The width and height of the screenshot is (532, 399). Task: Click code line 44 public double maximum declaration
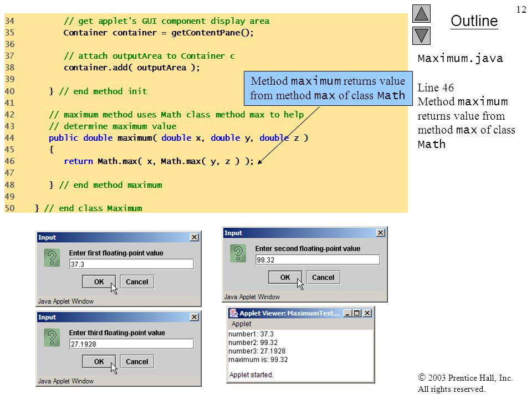178,138
